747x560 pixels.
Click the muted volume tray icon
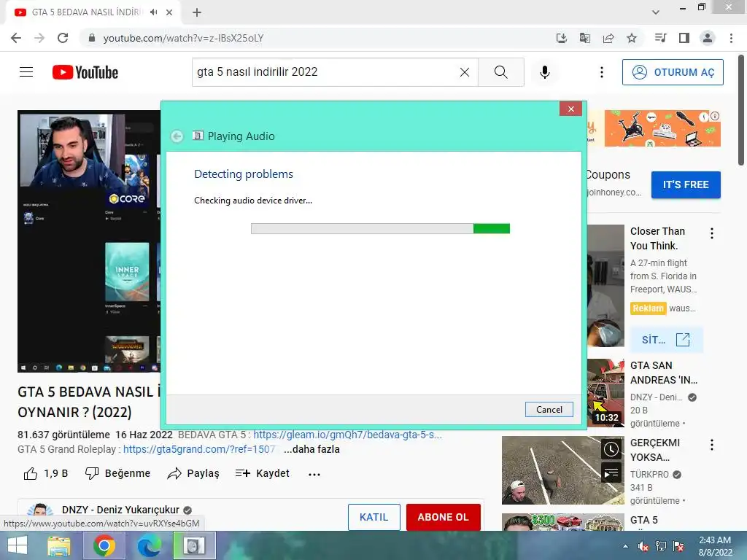coord(643,546)
